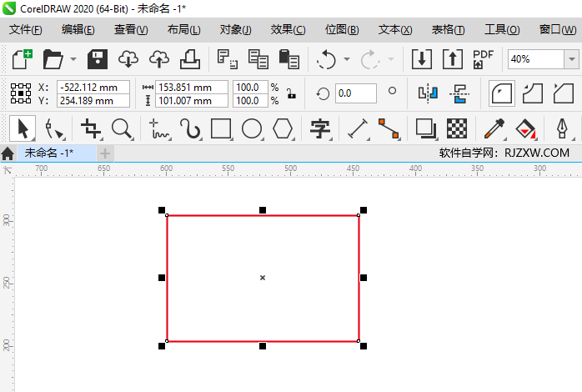Edit the X position field -522.112 mm
This screenshot has height=392, width=582.
(x=93, y=88)
